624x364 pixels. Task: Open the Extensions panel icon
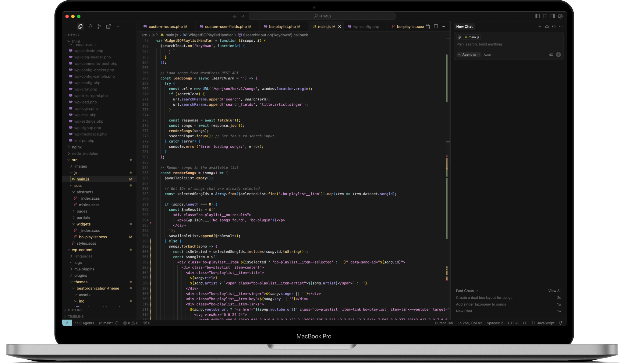pos(108,26)
